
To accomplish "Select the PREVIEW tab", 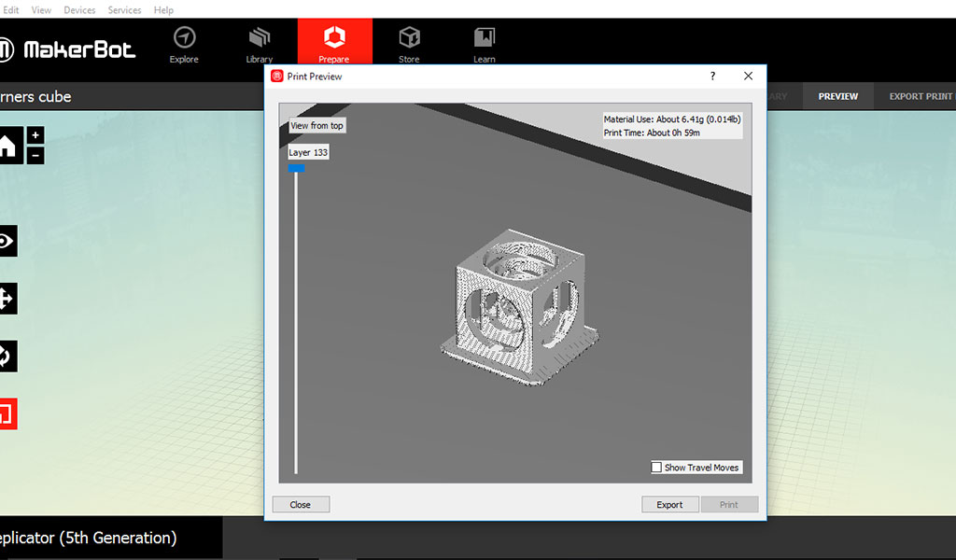I will coord(837,96).
